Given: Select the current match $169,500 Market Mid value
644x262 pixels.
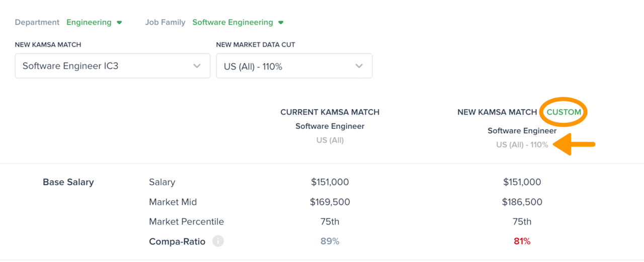Looking at the screenshot, I should (330, 202).
